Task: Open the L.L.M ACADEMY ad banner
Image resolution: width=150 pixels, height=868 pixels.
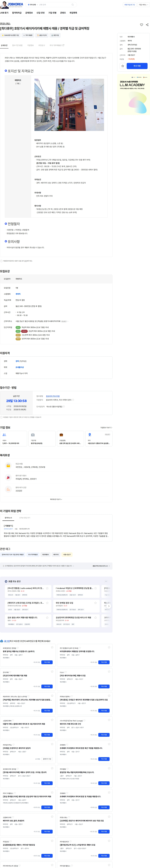Action: coord(133,94)
